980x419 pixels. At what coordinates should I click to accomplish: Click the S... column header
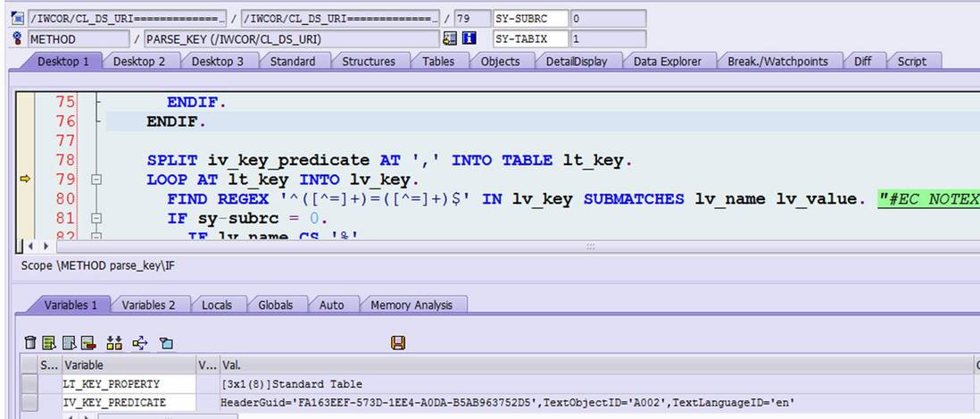[50, 365]
